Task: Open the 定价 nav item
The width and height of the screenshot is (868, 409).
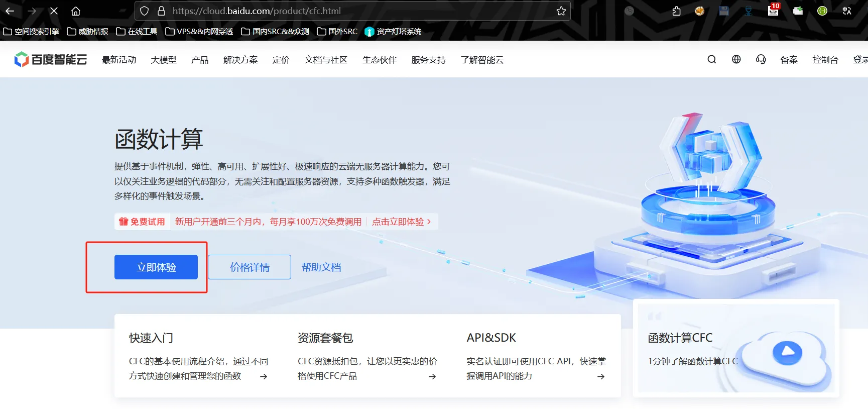Action: [281, 60]
